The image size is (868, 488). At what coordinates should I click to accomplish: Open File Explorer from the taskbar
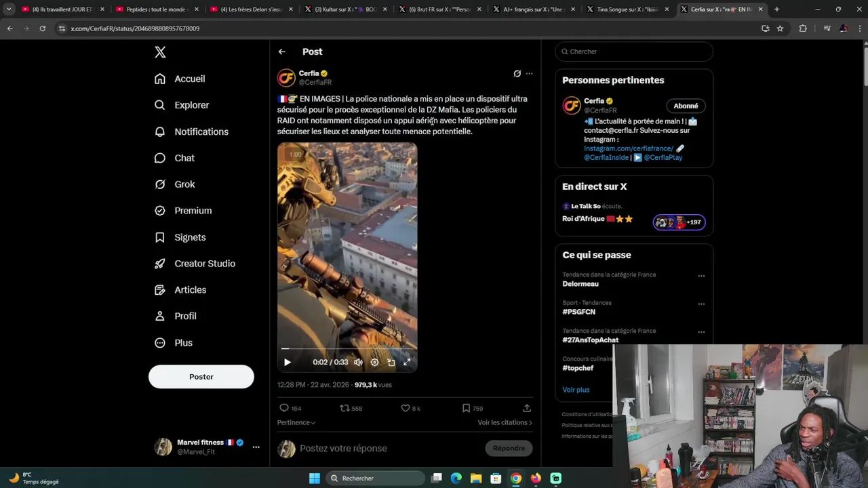476,478
